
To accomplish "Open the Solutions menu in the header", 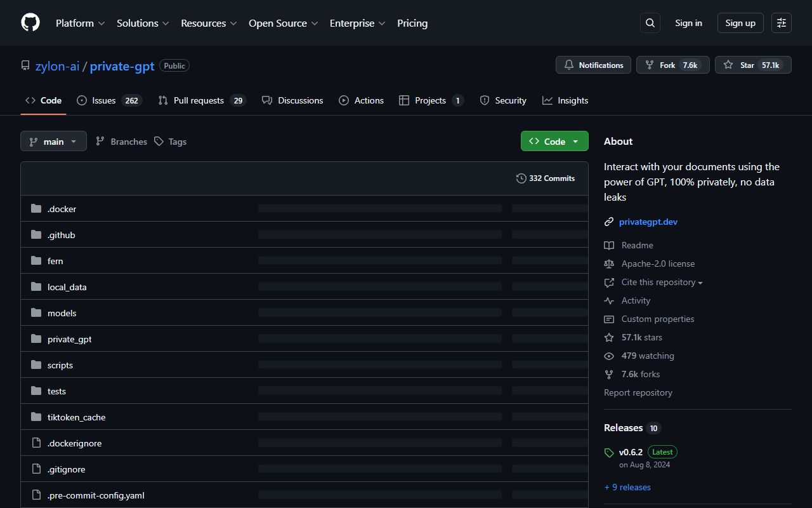I will [138, 23].
